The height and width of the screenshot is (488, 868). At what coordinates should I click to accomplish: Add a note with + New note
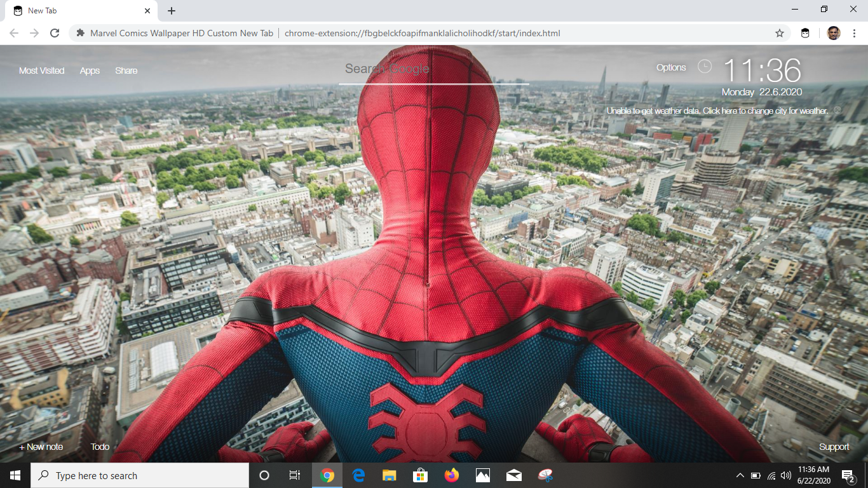point(41,447)
